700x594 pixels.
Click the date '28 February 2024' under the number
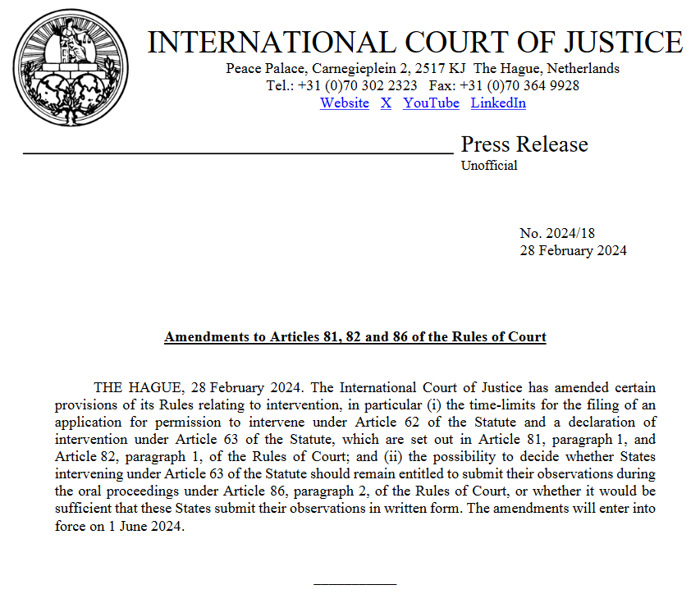[x=573, y=250]
